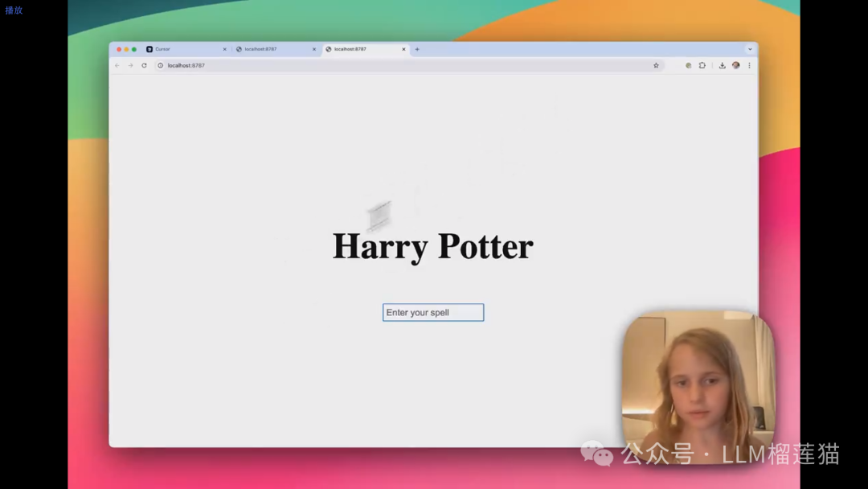Open a new tab with plus button
The image size is (868, 489).
(x=416, y=49)
